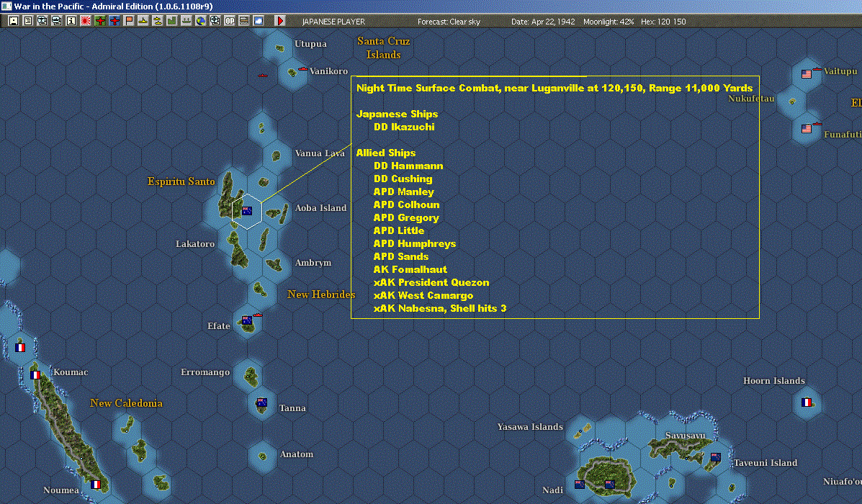Click the red plane on blue icon
The image size is (862, 504).
coord(115,21)
